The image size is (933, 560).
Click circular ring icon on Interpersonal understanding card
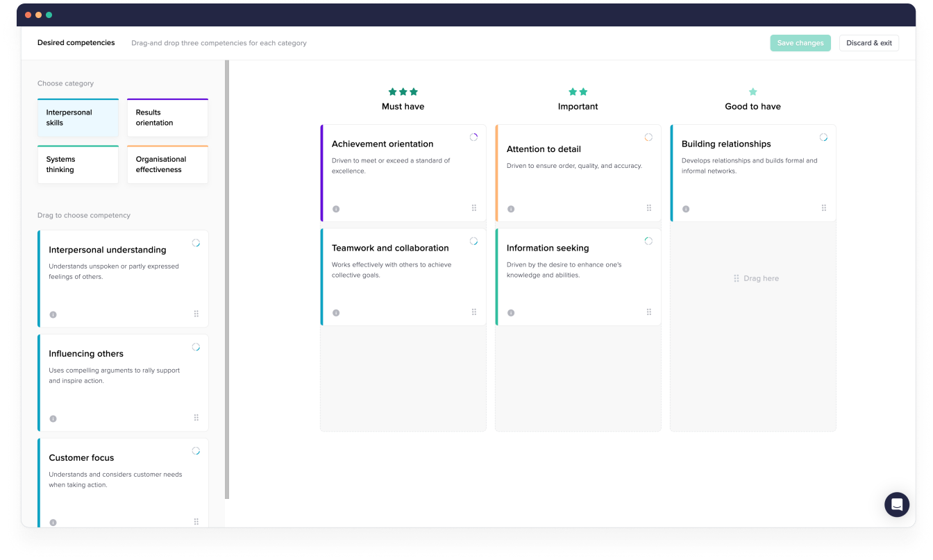tap(196, 243)
